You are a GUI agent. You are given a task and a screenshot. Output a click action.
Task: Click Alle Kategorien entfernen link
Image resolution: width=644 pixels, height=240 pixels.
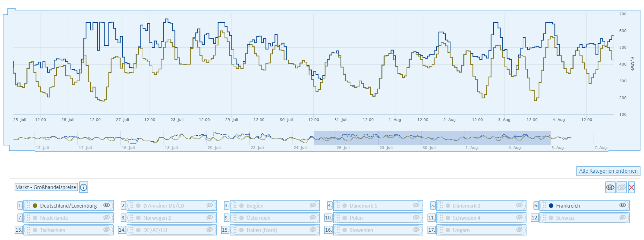(x=608, y=171)
